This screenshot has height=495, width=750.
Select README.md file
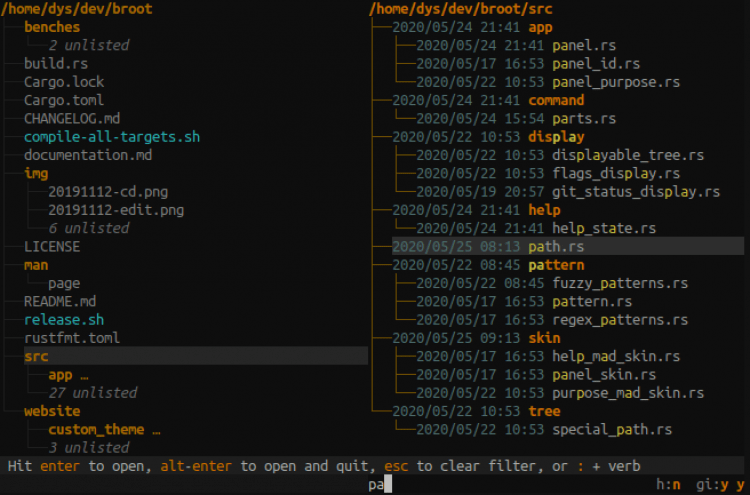coord(60,301)
